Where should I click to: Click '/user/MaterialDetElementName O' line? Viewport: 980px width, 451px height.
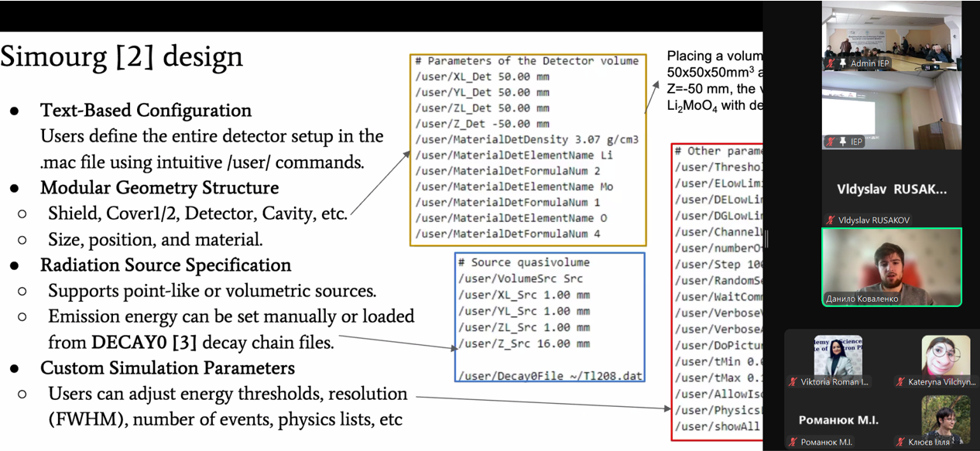(x=511, y=217)
